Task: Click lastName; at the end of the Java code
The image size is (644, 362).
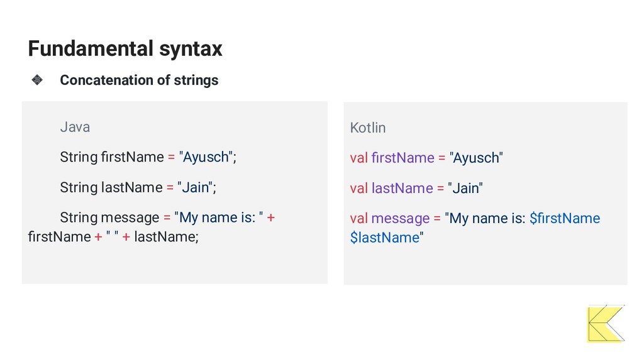Action: click(166, 237)
